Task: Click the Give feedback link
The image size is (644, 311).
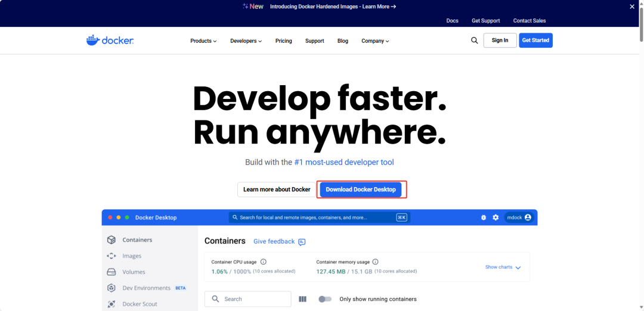Action: pyautogui.click(x=274, y=241)
